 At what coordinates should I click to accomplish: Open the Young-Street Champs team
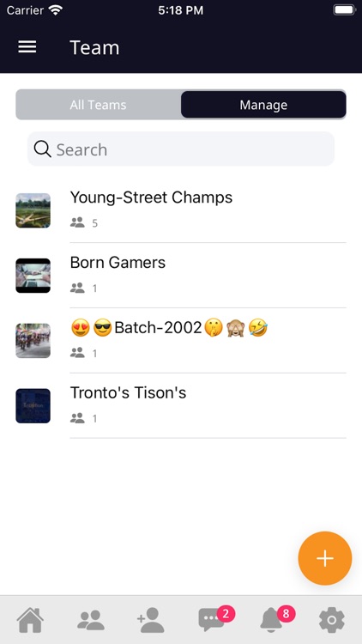click(x=181, y=210)
